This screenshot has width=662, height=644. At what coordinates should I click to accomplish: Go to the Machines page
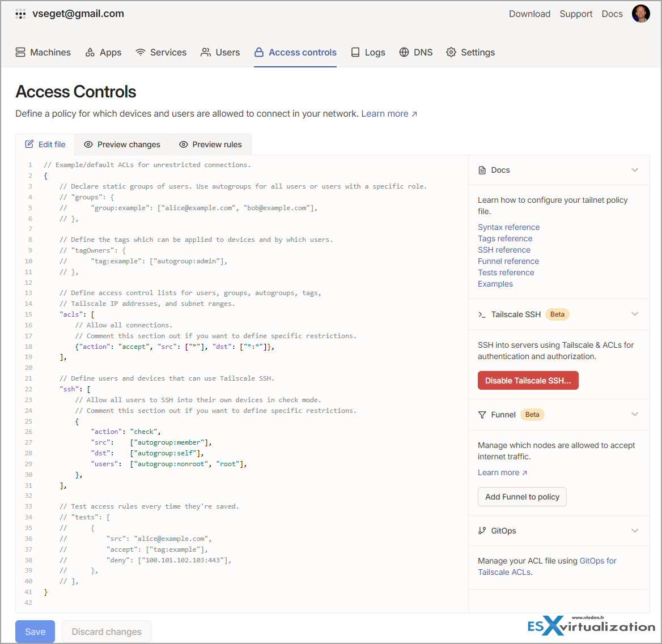43,52
